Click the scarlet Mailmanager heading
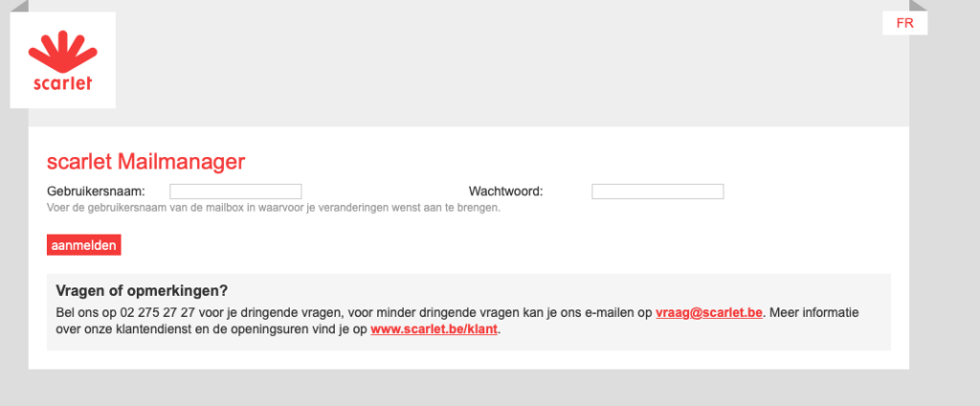This screenshot has width=980, height=406. pyautogui.click(x=145, y=162)
